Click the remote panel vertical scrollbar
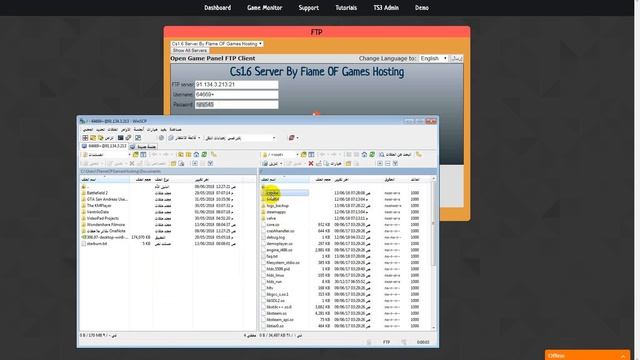640x360 pixels. pyautogui.click(x=434, y=253)
